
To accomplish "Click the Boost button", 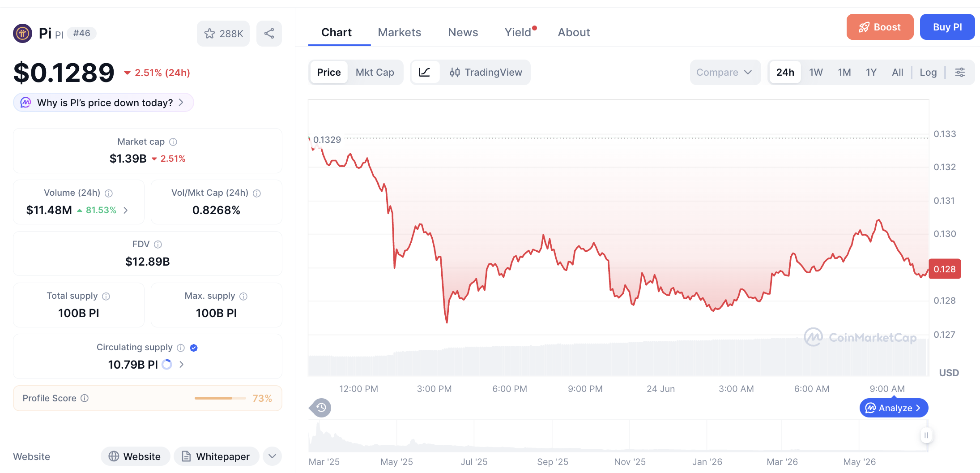I will 880,27.
